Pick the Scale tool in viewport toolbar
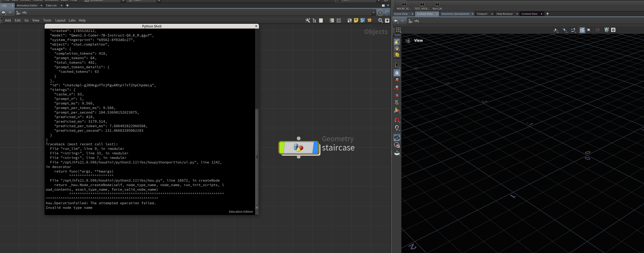Image resolution: width=644 pixels, height=253 pixels. 397,95
